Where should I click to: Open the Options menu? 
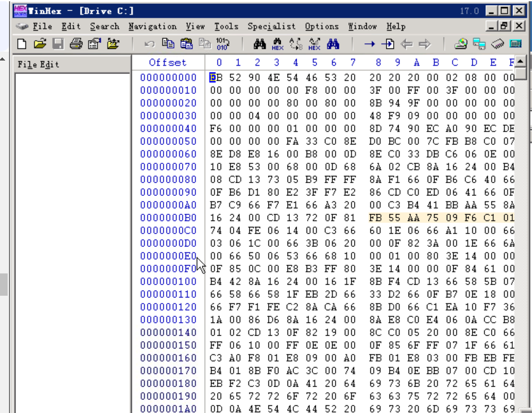tap(322, 27)
